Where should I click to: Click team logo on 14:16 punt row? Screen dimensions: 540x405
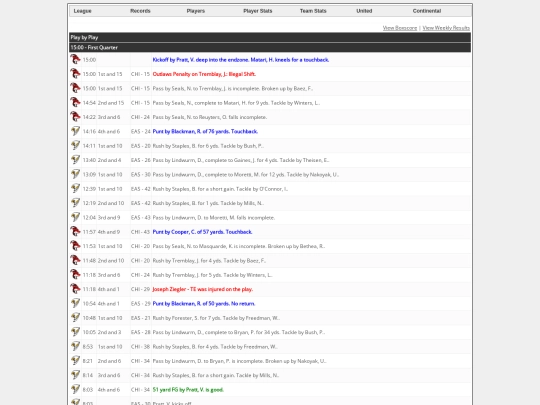pyautogui.click(x=75, y=131)
